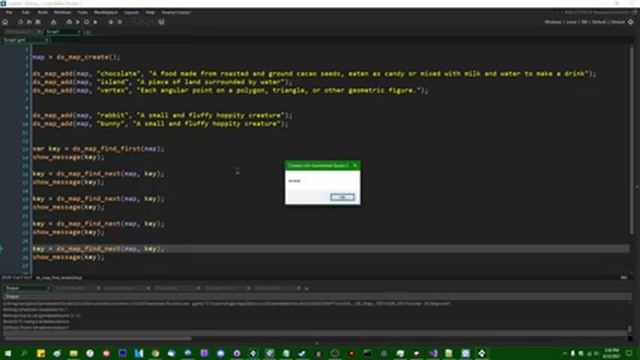Clean the build cache toolbar icon
640x360 pixels.
(96, 22)
